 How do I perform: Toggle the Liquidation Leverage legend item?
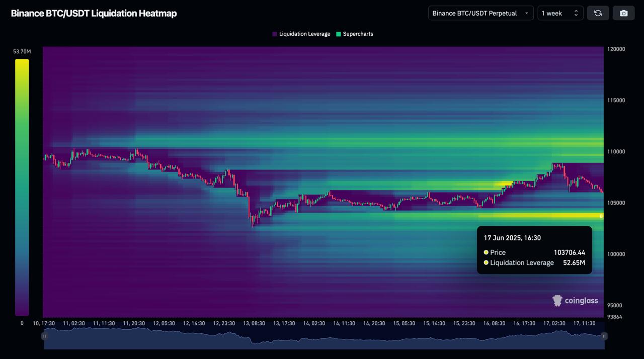301,34
